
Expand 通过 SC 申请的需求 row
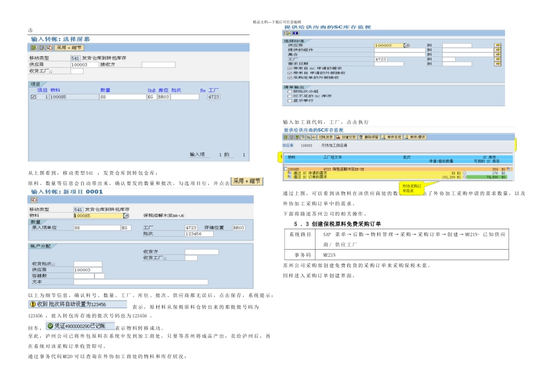290,173
